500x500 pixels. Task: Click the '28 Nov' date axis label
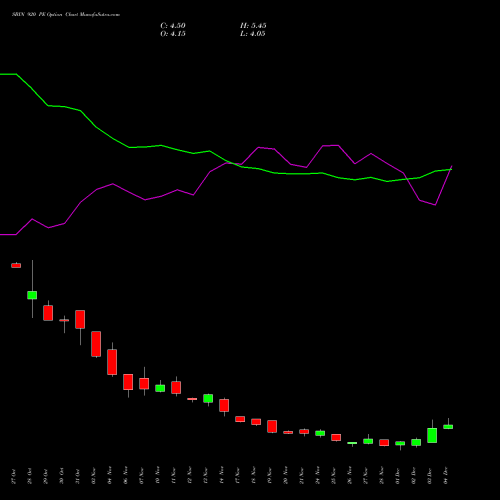click(x=382, y=476)
